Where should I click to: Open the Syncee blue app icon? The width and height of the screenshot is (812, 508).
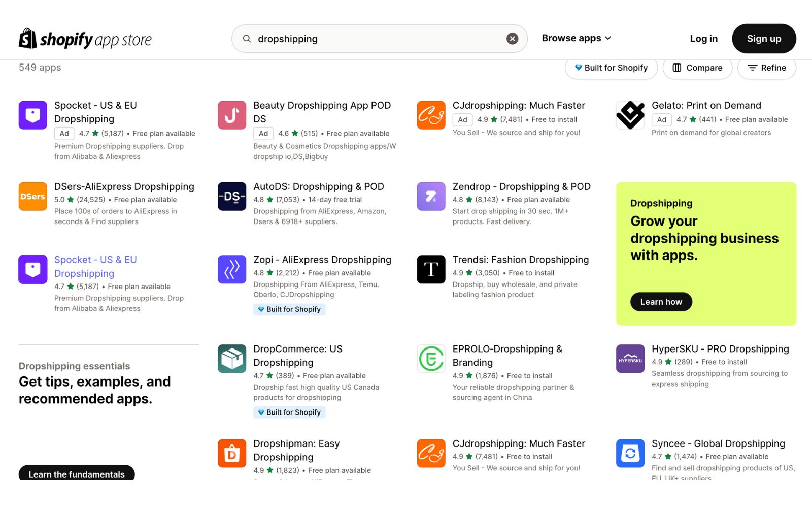pos(630,453)
